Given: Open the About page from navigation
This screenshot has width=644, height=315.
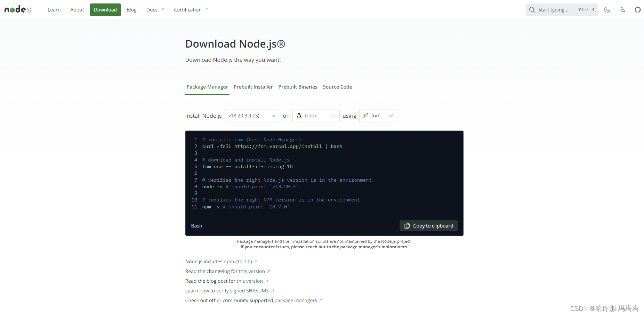Looking at the screenshot, I should 77,9.
